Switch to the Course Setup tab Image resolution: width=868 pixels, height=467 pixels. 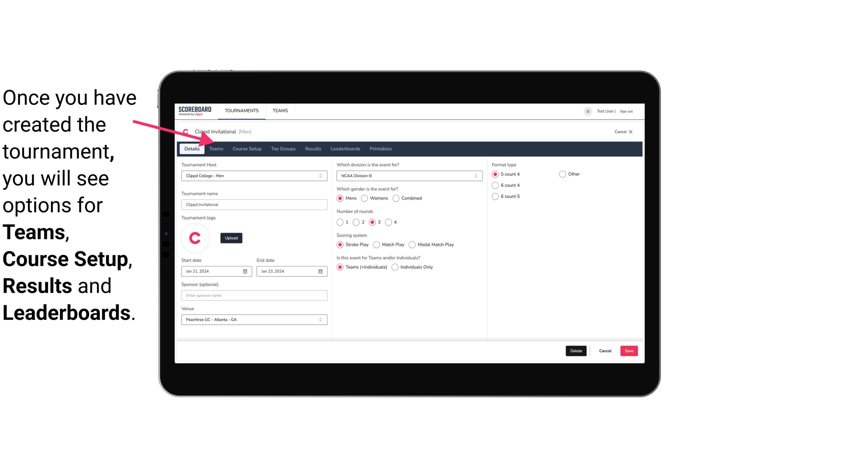tap(247, 148)
